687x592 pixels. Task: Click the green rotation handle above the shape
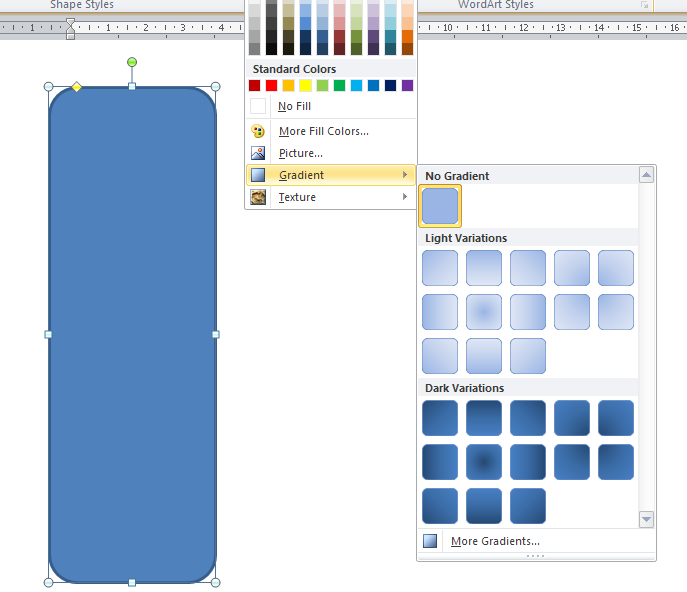pyautogui.click(x=132, y=63)
